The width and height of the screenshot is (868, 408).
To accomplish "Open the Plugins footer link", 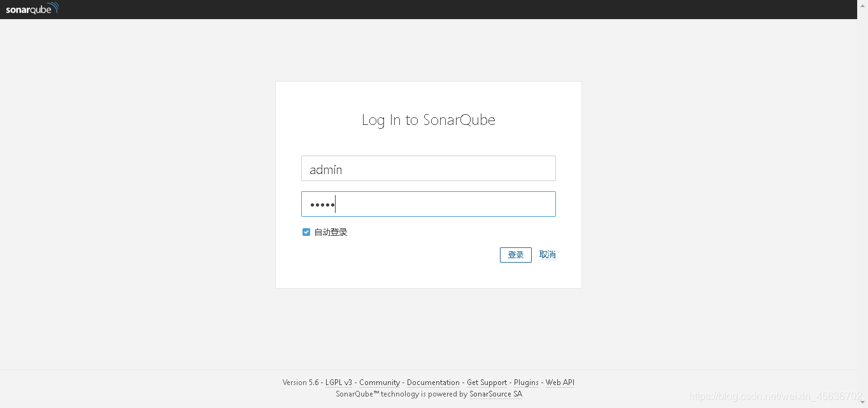I will (x=526, y=382).
